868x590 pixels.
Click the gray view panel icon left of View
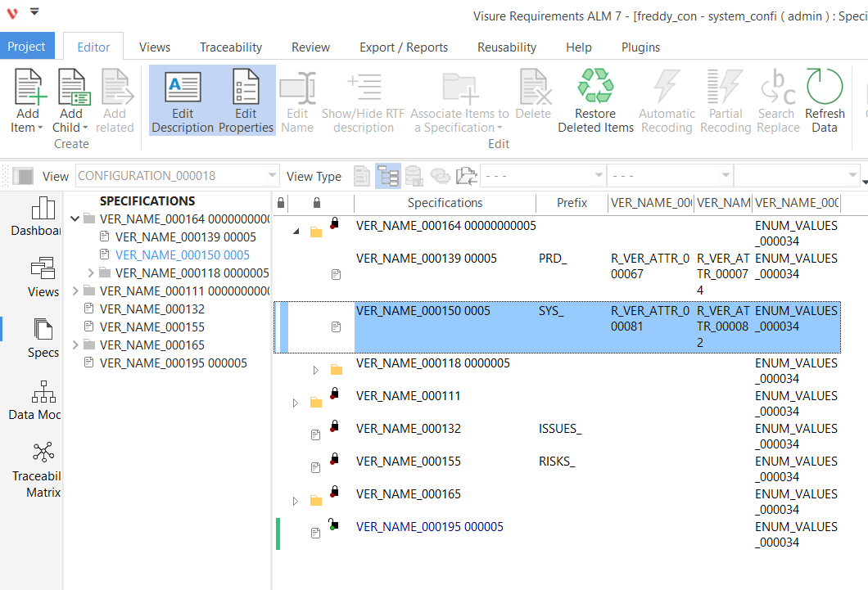23,177
